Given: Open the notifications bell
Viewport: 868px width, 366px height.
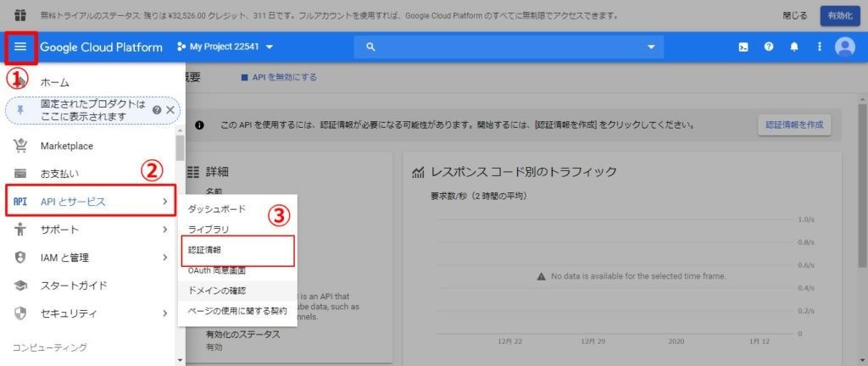Looking at the screenshot, I should [794, 47].
